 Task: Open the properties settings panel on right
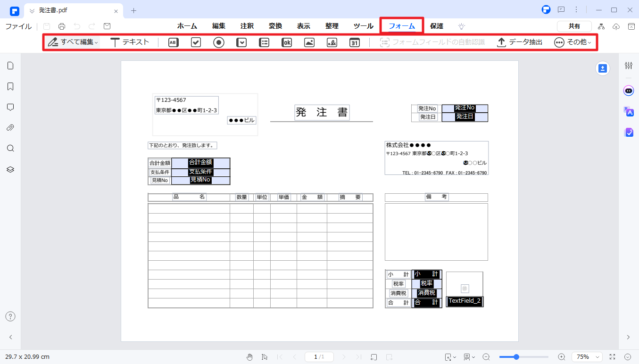click(629, 66)
